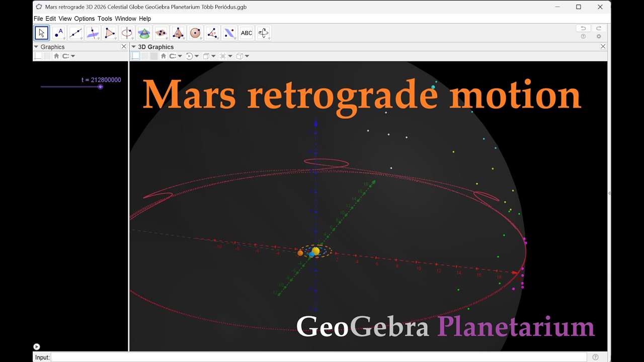This screenshot has height=362, width=644.
Task: Select the Intersect Two Surfaces cone tool
Action: point(144,33)
